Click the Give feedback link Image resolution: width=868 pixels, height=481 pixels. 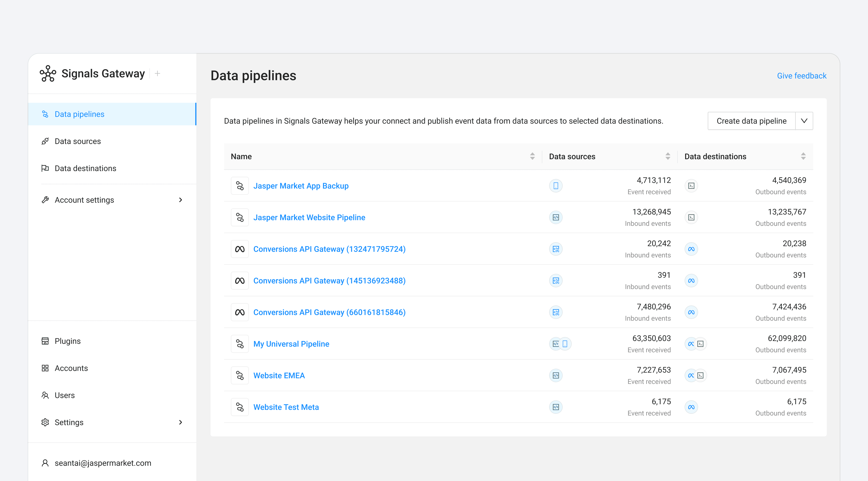802,75
